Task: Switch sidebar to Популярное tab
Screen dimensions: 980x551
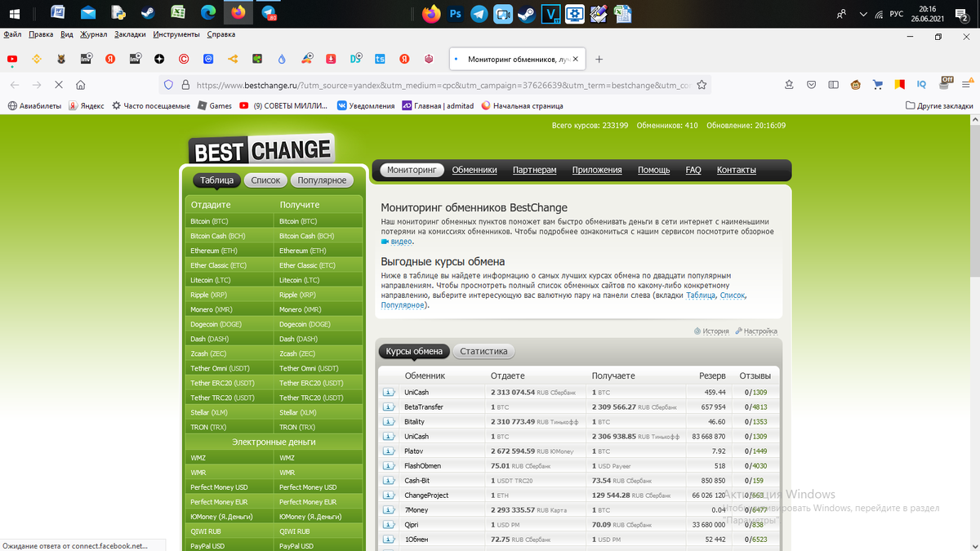Action: [322, 180]
